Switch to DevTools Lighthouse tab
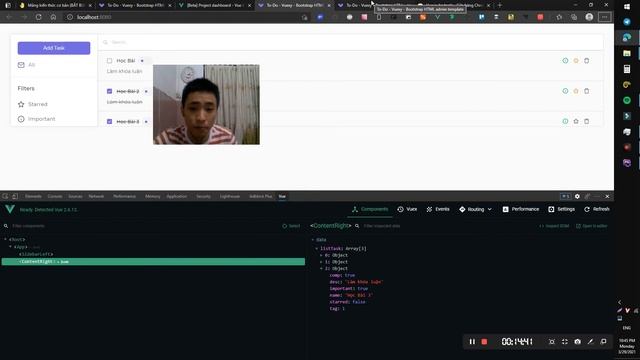The image size is (640, 360). coord(230,196)
